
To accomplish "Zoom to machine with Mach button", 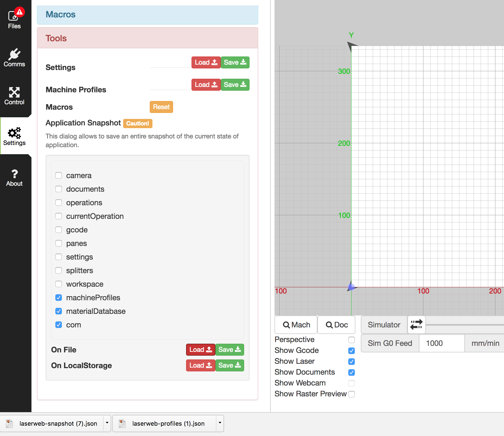I will [x=296, y=325].
